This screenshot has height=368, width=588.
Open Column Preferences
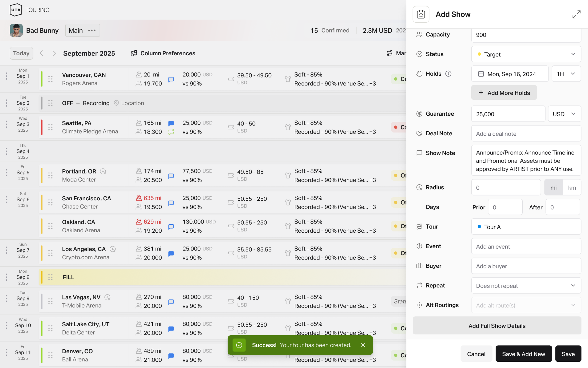[163, 53]
